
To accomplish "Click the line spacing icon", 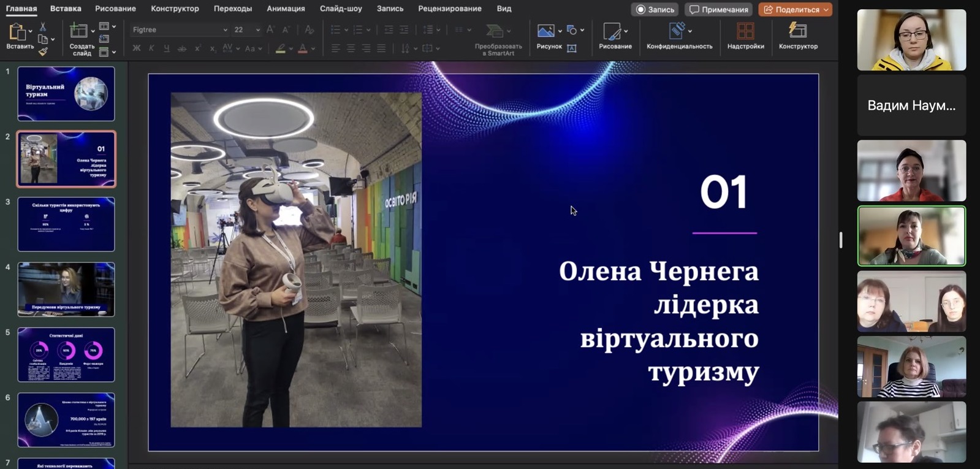I will 428,29.
